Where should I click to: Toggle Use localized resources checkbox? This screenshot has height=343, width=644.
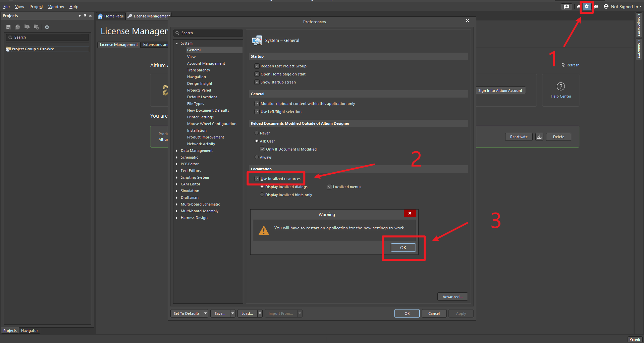(x=257, y=179)
